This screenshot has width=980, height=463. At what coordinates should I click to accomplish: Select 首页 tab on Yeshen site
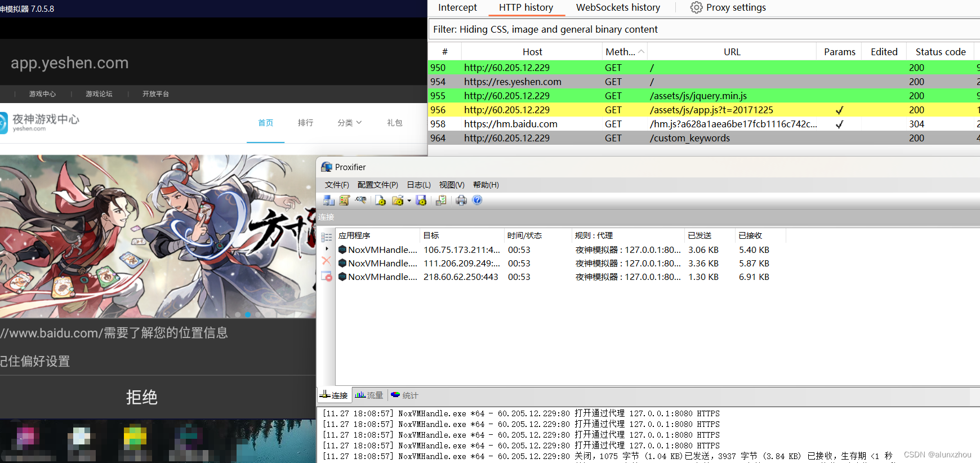265,123
